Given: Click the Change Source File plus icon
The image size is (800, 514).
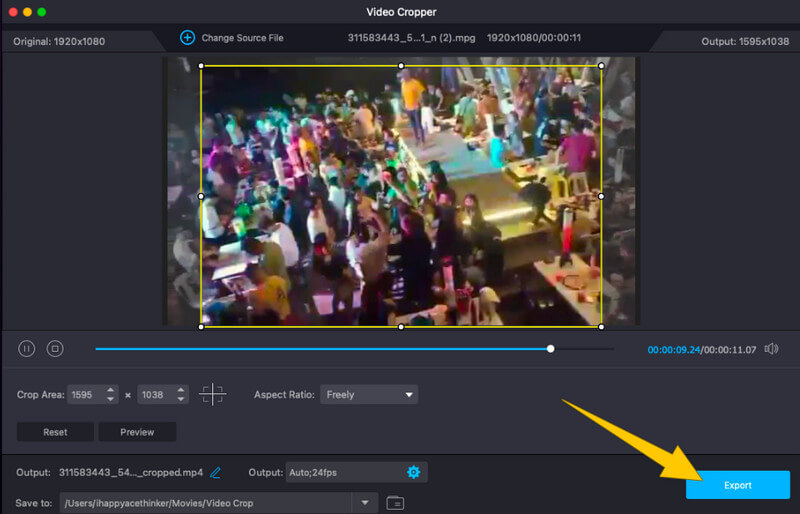Looking at the screenshot, I should (187, 38).
